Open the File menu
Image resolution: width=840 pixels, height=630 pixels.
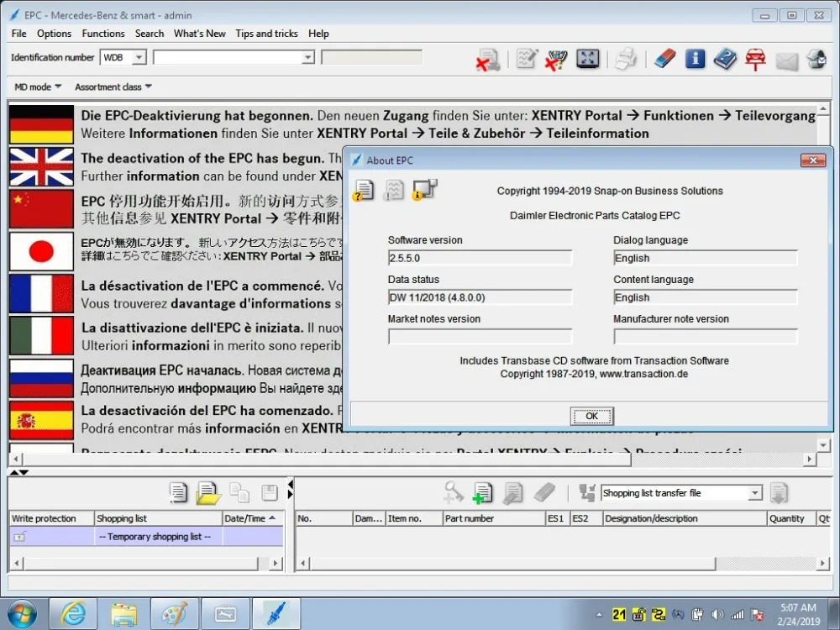[18, 34]
